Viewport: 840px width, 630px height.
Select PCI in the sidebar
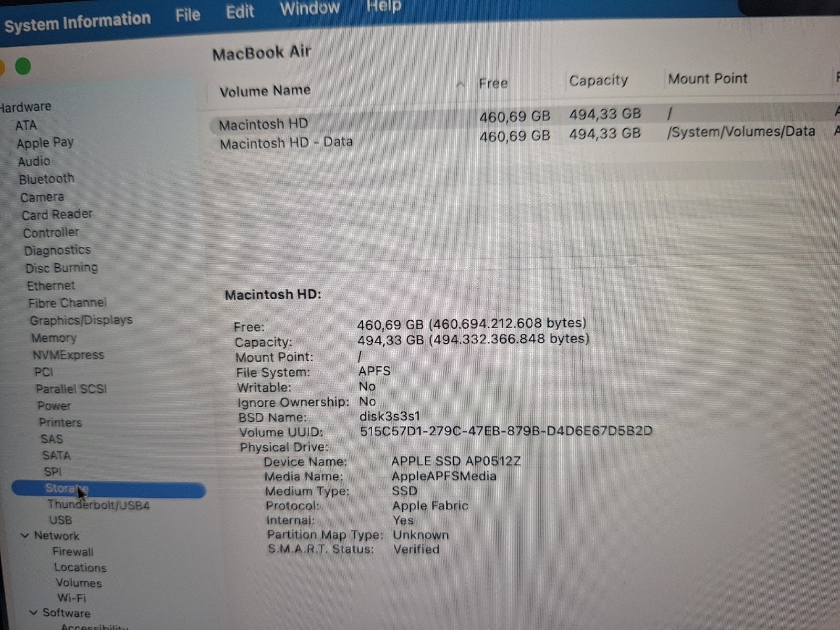[44, 372]
